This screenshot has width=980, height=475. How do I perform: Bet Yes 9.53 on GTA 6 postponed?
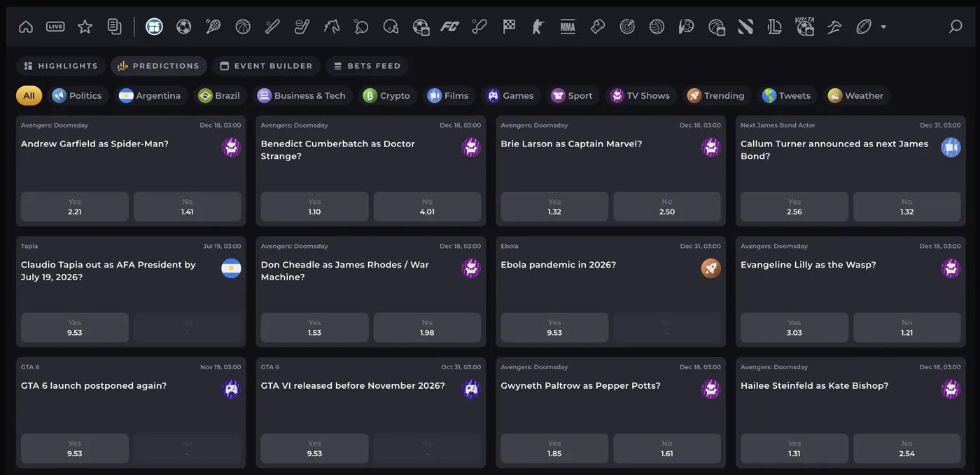(x=75, y=448)
